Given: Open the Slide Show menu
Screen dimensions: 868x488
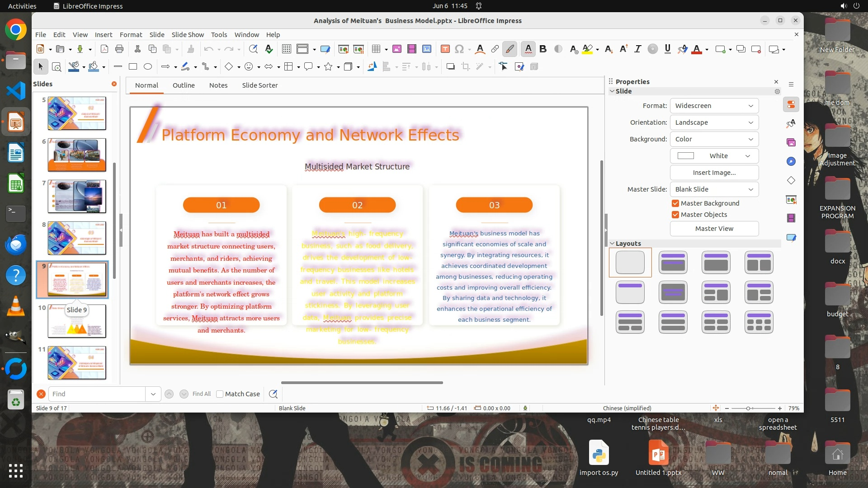Looking at the screenshot, I should [x=187, y=35].
